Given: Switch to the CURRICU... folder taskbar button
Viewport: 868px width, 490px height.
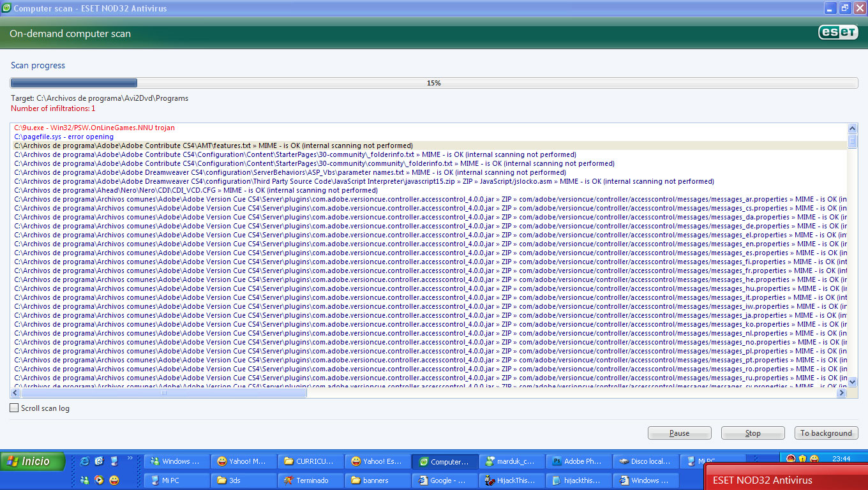Looking at the screenshot, I should [x=310, y=461].
